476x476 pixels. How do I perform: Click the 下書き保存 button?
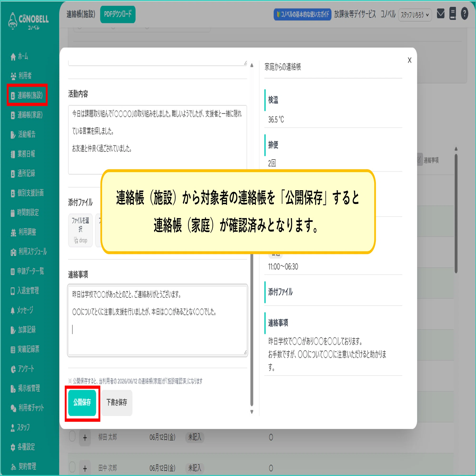(x=117, y=403)
